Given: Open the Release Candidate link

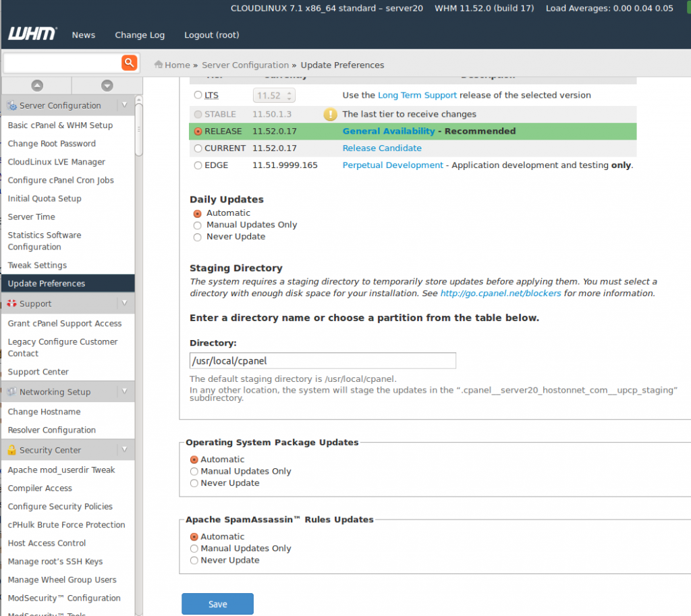Looking at the screenshot, I should click(382, 148).
